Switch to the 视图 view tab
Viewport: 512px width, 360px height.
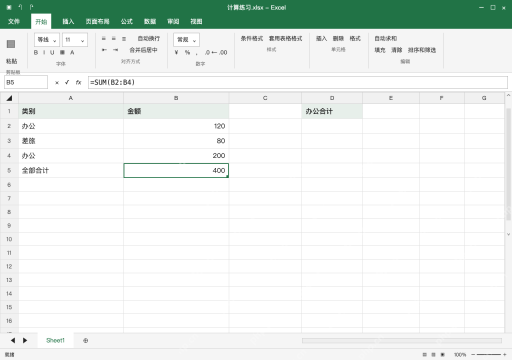[196, 21]
